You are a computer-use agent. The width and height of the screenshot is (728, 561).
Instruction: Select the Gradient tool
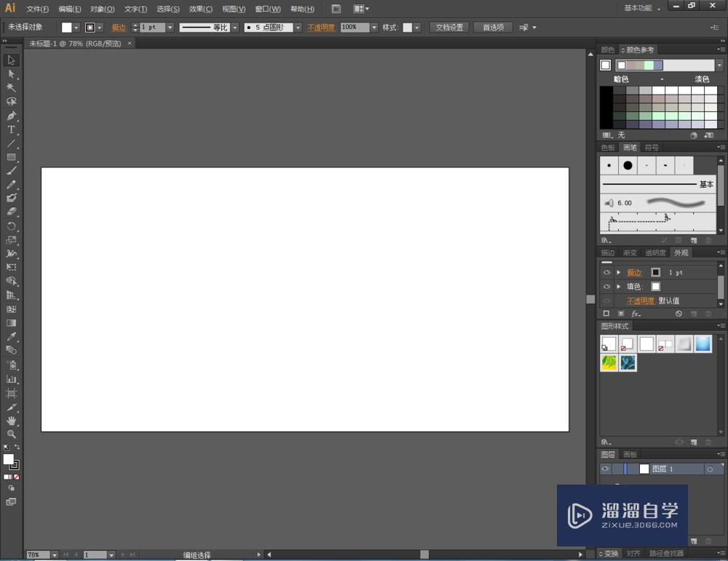point(11,323)
